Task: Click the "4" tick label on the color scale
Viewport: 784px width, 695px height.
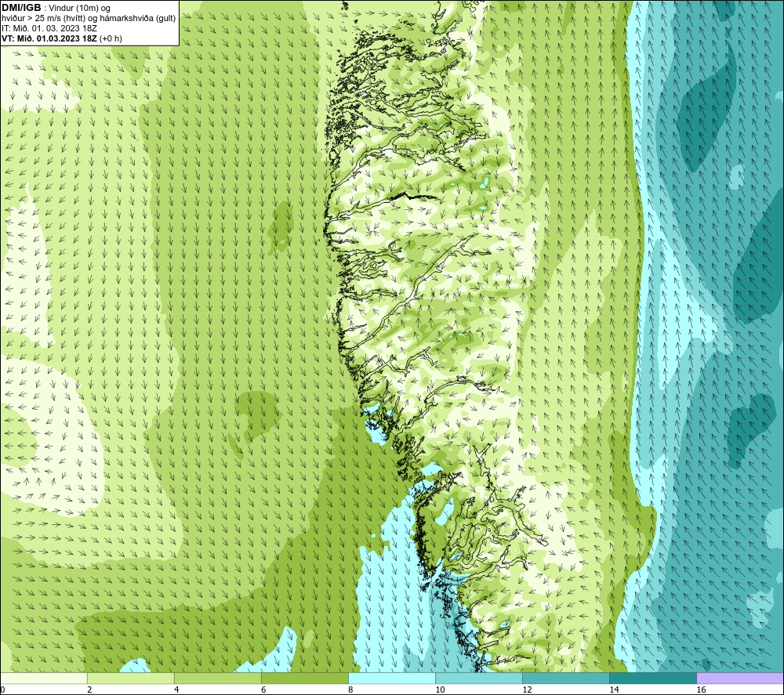Action: pyautogui.click(x=176, y=690)
